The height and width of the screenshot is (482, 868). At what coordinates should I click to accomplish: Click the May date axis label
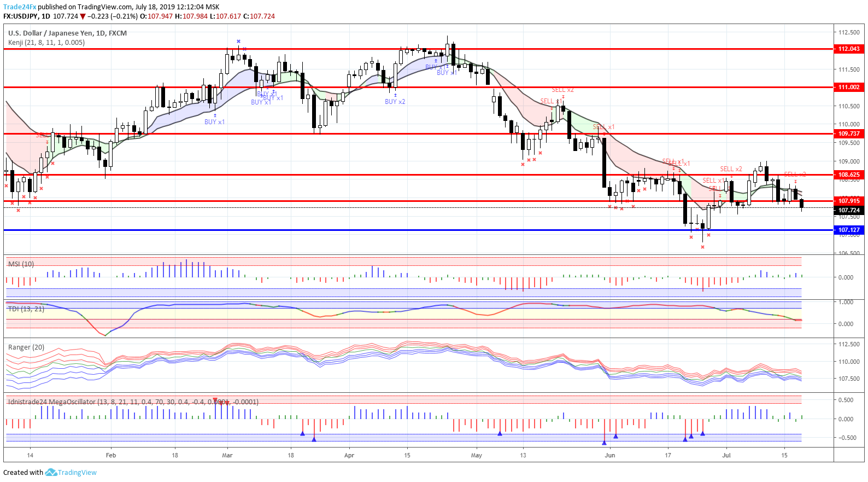477,455
